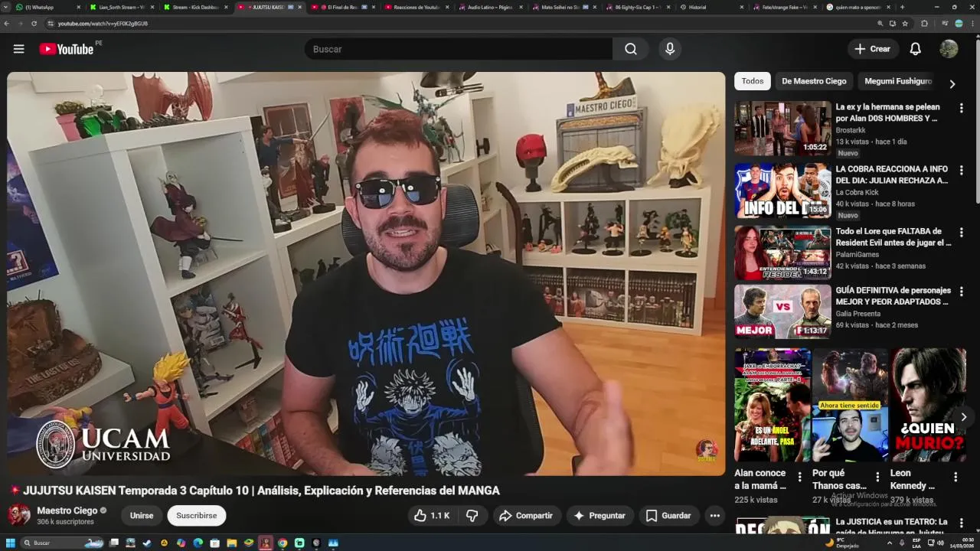
Task: Open Google Chrome from taskbar
Action: [x=283, y=543]
